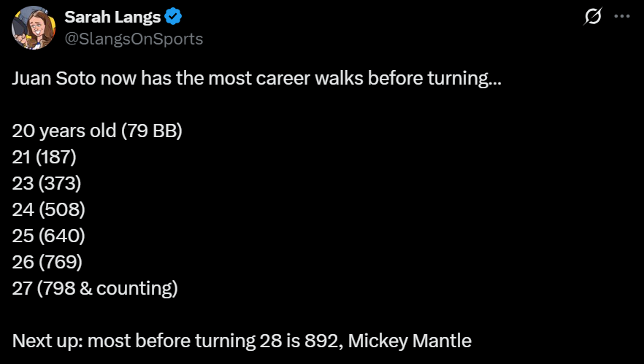Image resolution: width=644 pixels, height=364 pixels.
Task: Click the '25 (640)' stat line
Action: [48, 236]
